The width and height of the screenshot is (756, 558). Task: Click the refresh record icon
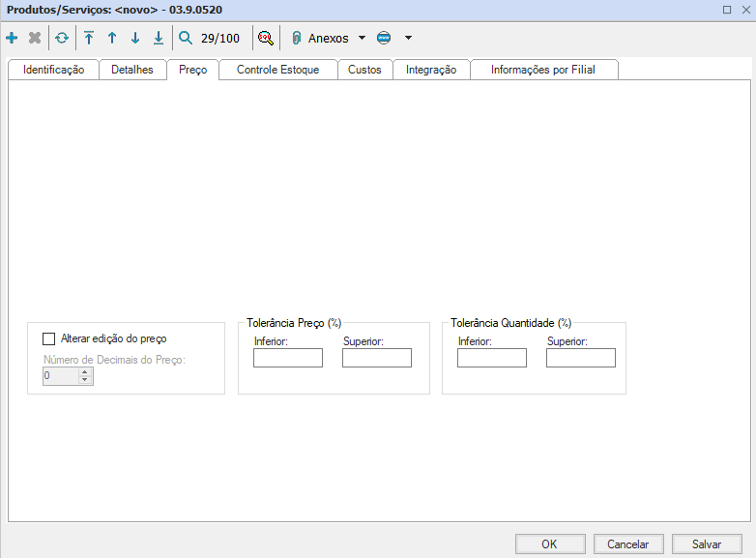click(x=62, y=38)
